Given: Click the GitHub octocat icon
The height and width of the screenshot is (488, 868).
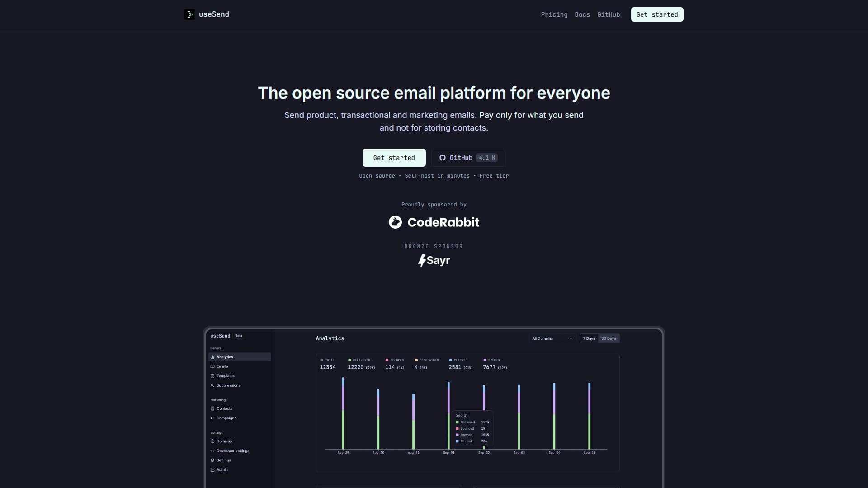Looking at the screenshot, I should (443, 158).
